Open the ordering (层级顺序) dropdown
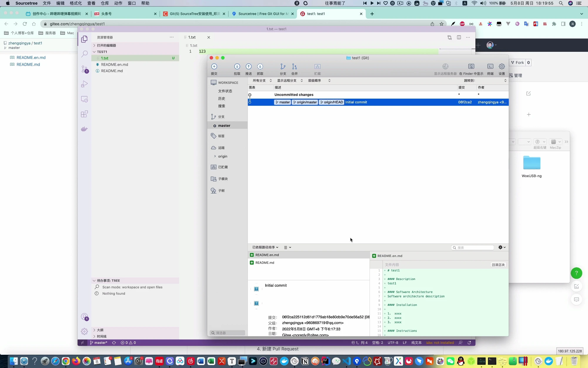This screenshot has height=368, width=588. (x=319, y=80)
